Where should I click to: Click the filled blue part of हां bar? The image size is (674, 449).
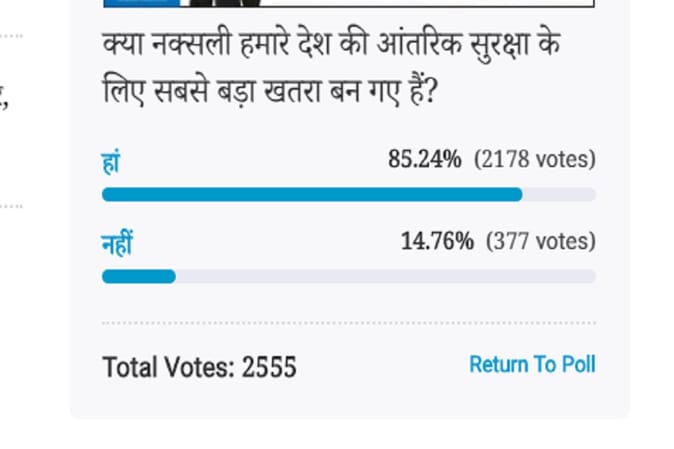coord(312,195)
